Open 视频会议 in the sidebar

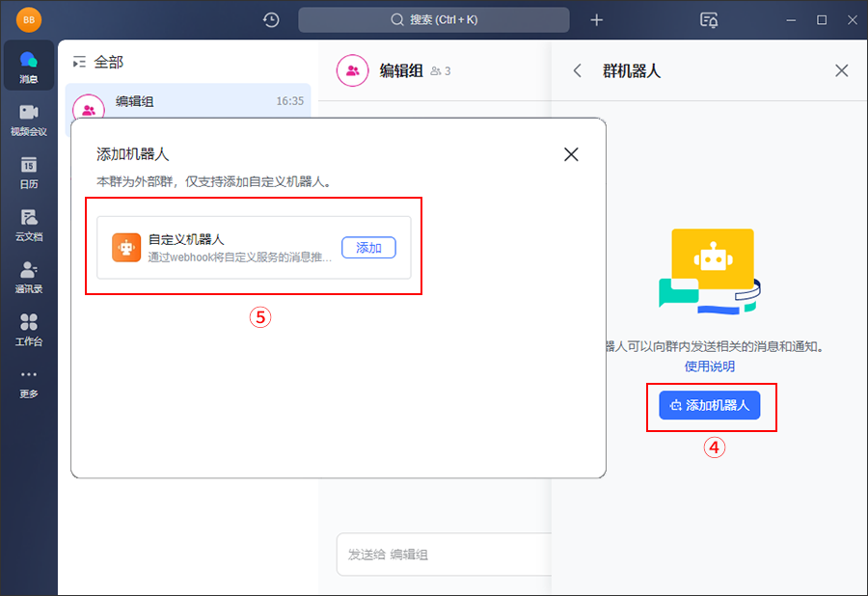click(x=29, y=121)
